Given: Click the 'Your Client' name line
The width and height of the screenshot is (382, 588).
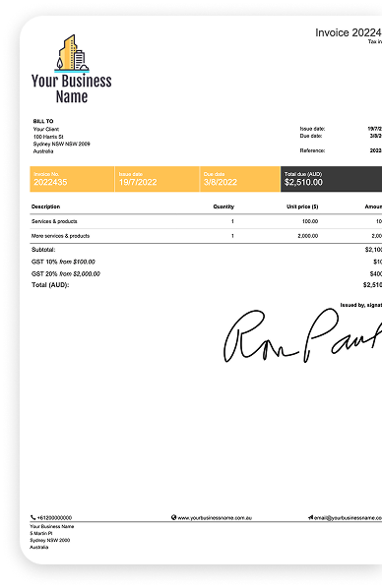Looking at the screenshot, I should click(x=46, y=129).
